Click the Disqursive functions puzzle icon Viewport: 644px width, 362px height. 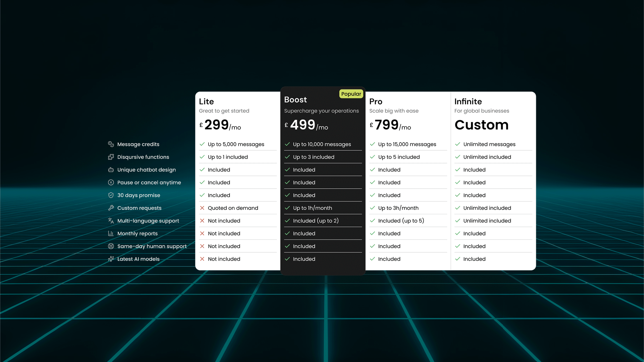(111, 157)
